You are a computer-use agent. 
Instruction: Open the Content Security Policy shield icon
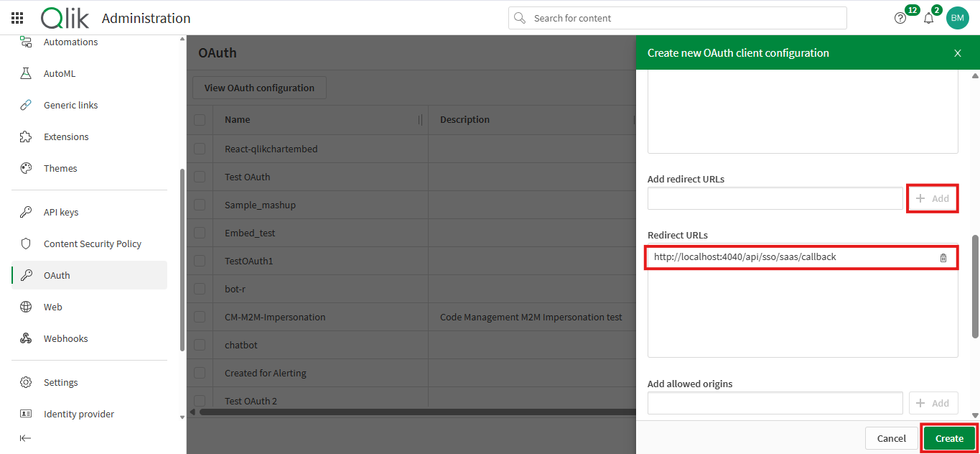coord(26,244)
